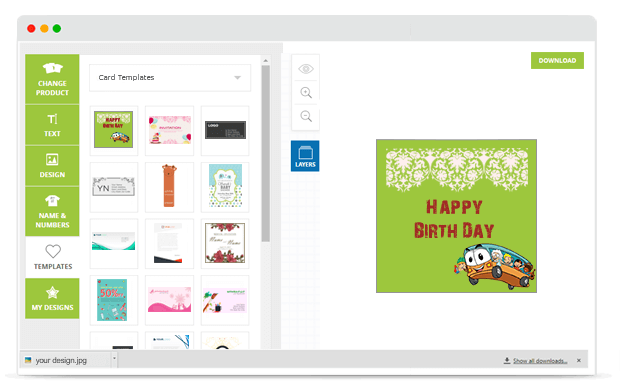Choose the red floral wedding template
This screenshot has height=391, width=620.
[x=225, y=244]
